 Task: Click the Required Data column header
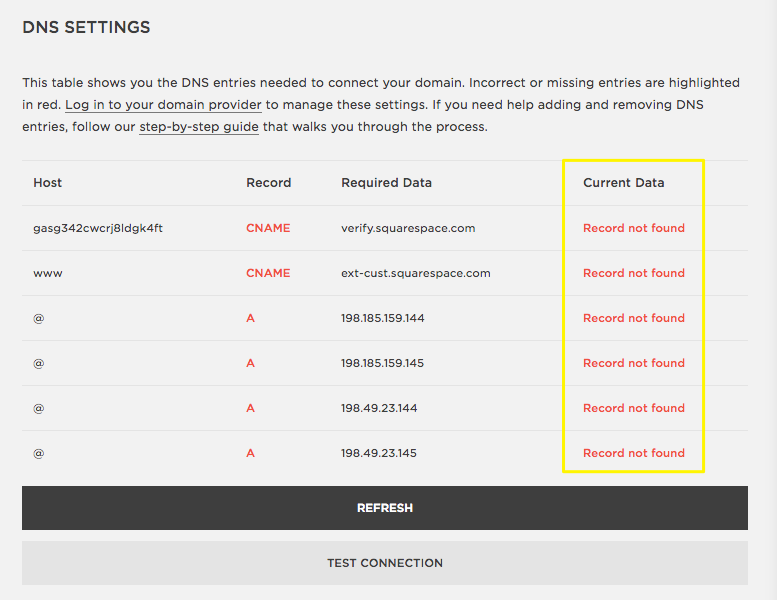(386, 183)
